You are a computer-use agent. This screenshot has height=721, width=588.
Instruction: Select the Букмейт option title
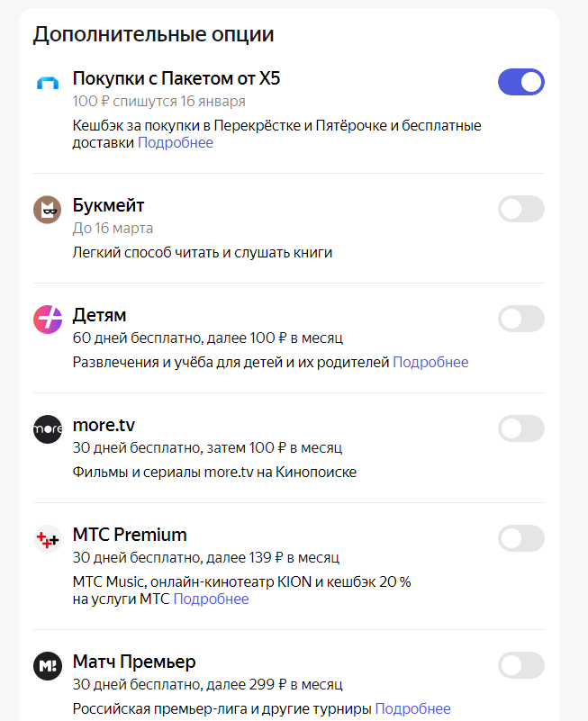[x=108, y=206]
